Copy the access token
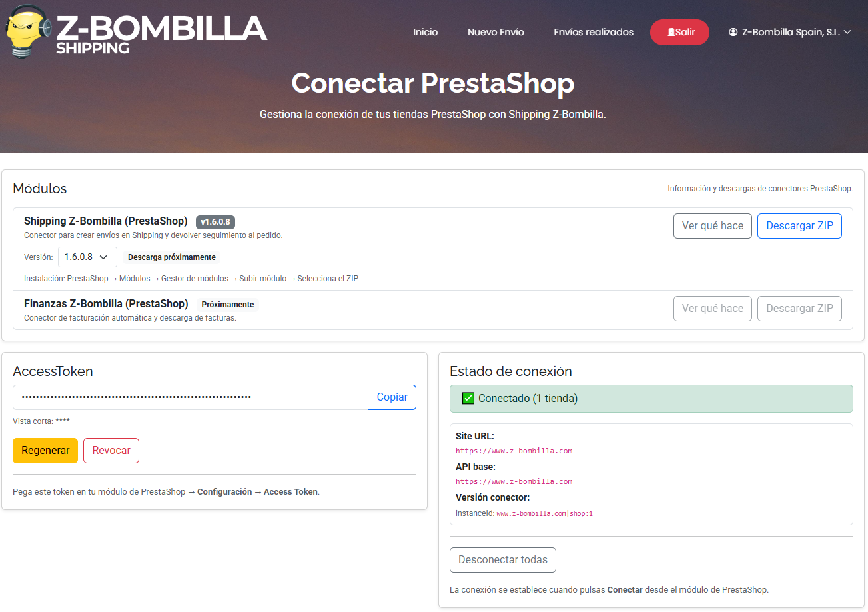Screen dimensions: 868x612 [x=392, y=397]
